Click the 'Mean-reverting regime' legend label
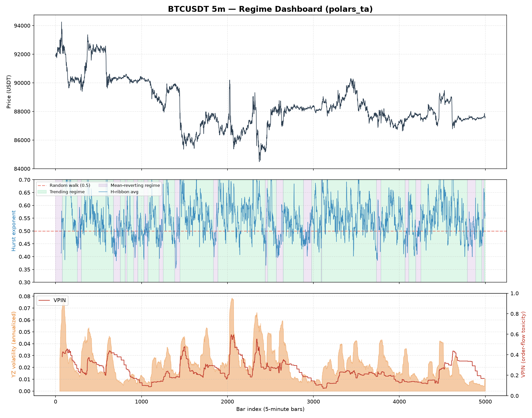532x418 pixels. pyautogui.click(x=135, y=185)
